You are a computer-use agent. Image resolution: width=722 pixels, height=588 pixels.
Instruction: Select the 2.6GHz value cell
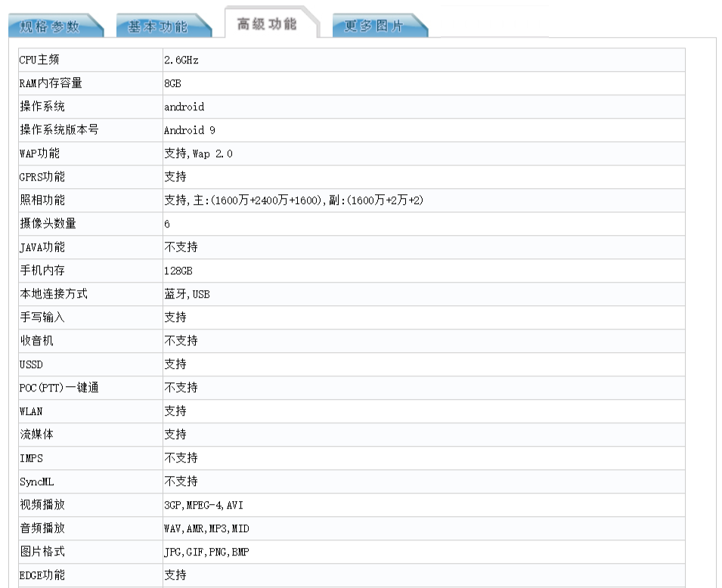point(181,60)
